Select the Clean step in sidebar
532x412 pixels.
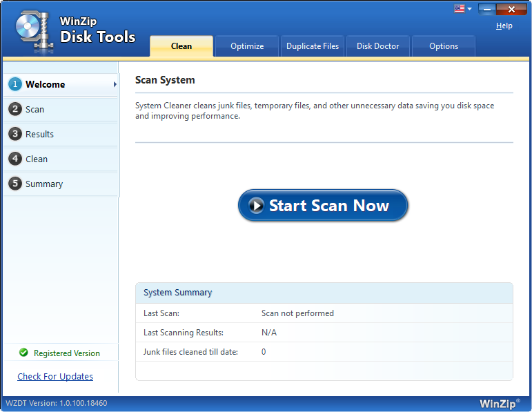tap(61, 159)
